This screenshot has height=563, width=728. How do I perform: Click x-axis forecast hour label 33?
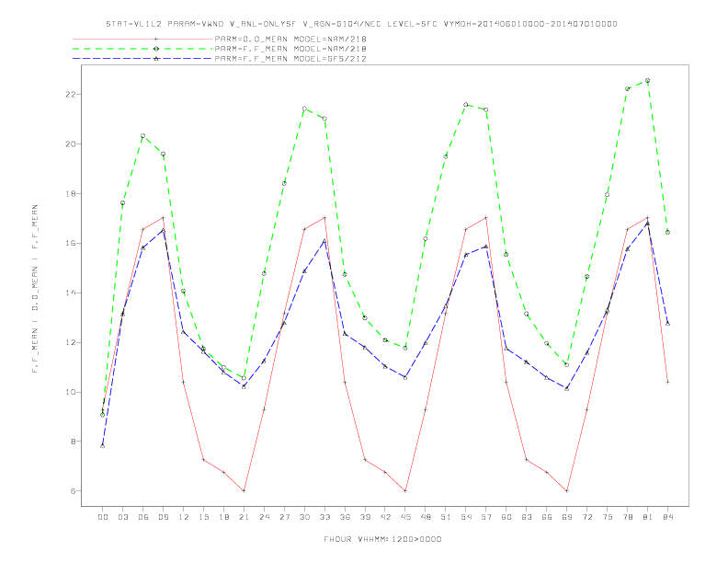point(324,517)
